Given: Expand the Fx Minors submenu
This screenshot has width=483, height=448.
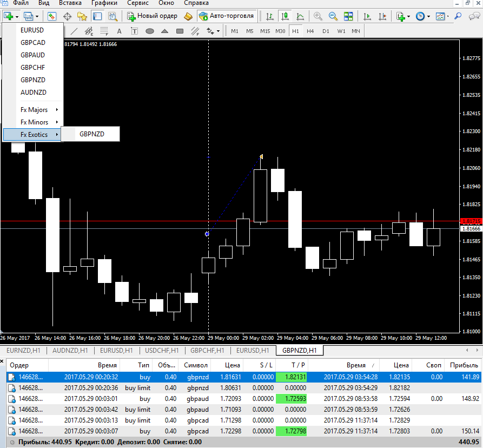Looking at the screenshot, I should point(34,122).
